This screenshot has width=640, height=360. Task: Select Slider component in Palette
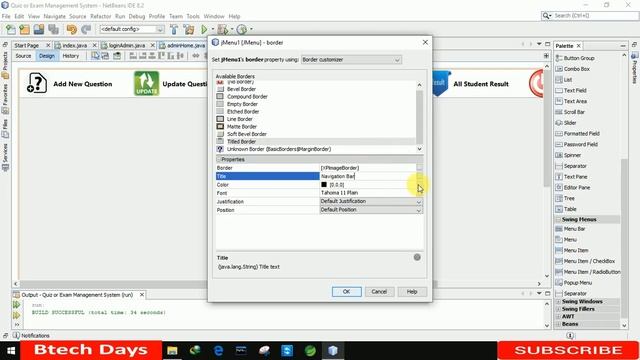pos(570,123)
